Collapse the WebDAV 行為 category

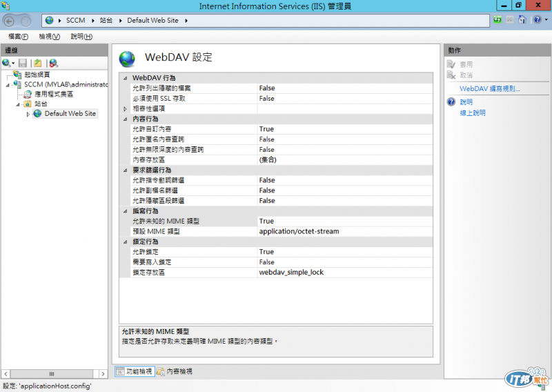coord(125,78)
